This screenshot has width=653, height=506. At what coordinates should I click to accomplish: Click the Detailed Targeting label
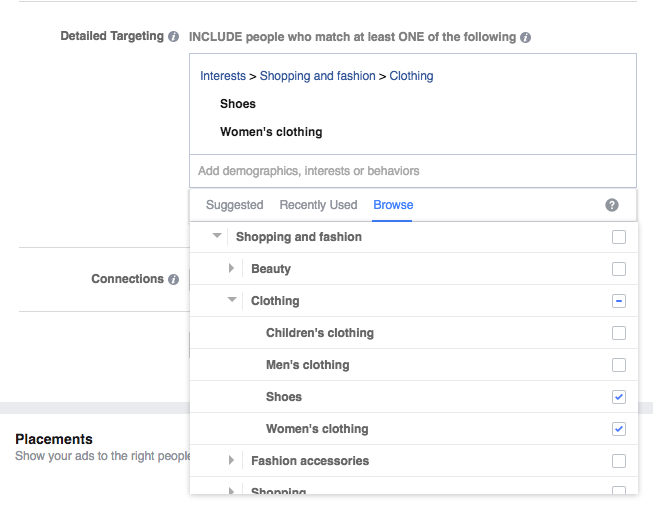112,36
